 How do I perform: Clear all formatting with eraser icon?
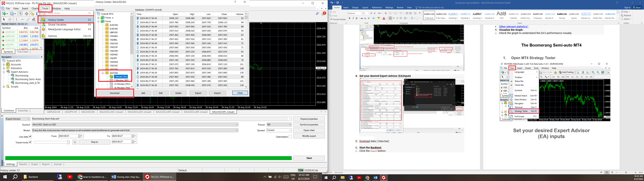coord(386,13)
